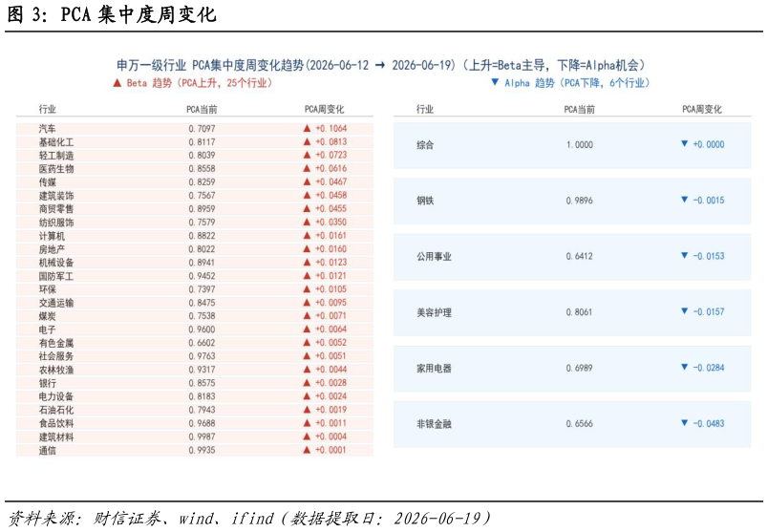
Task: Click the 石油石化 row label
Action: (56, 410)
